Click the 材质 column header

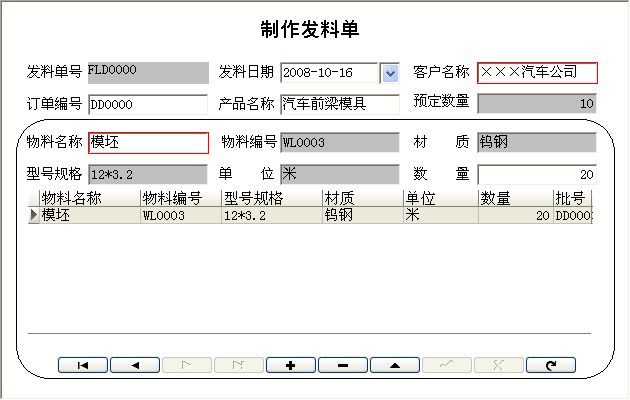coord(363,198)
